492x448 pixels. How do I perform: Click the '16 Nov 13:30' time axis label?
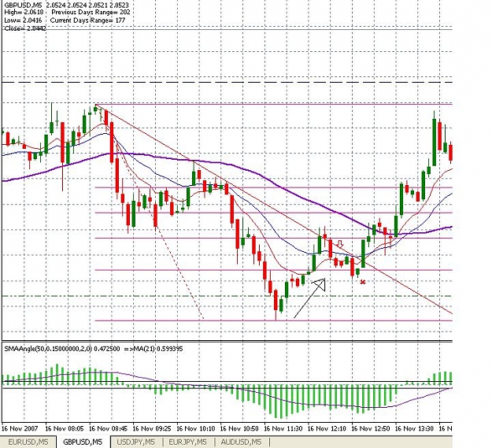pyautogui.click(x=414, y=428)
